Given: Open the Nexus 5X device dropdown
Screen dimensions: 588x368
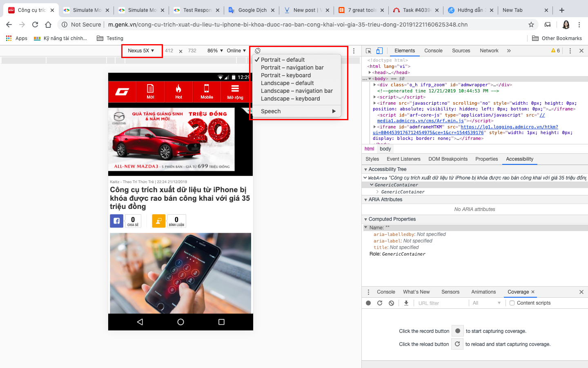Looking at the screenshot, I should coord(141,51).
